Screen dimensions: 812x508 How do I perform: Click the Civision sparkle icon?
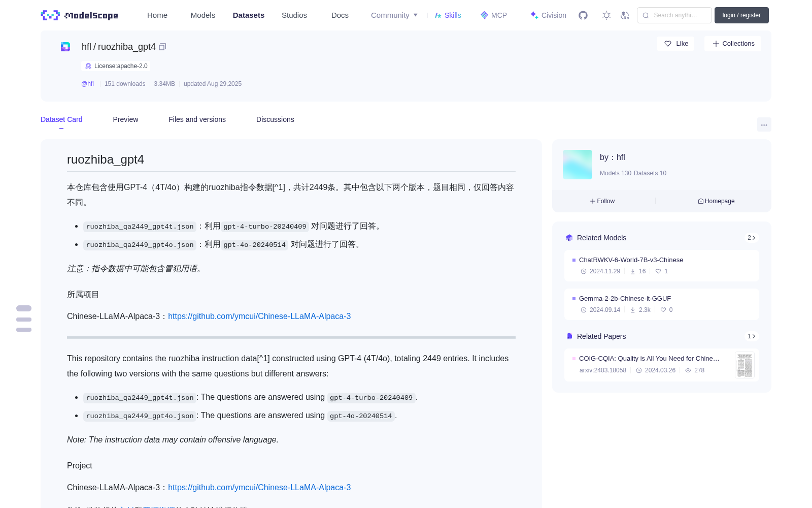tap(534, 15)
